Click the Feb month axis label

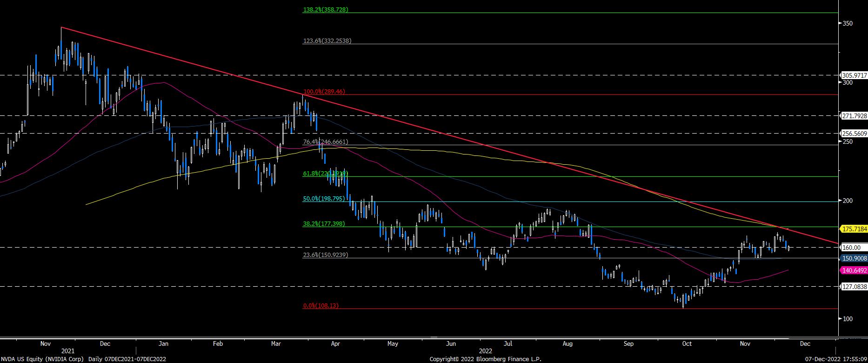(x=218, y=344)
